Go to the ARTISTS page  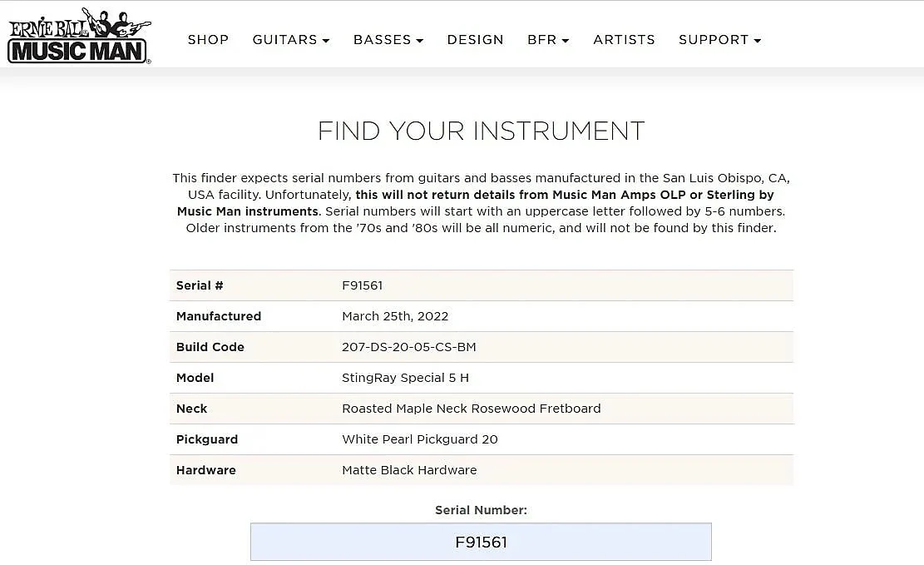(624, 39)
